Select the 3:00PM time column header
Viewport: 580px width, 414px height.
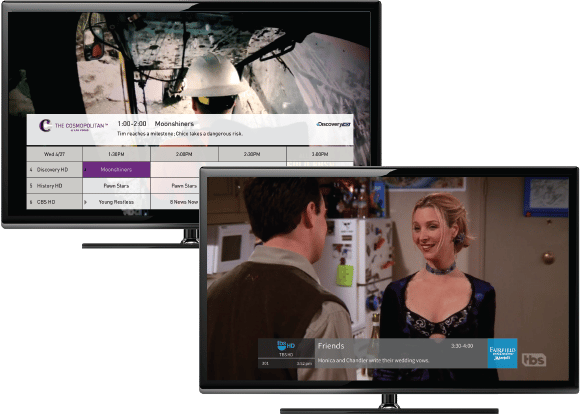(x=320, y=154)
